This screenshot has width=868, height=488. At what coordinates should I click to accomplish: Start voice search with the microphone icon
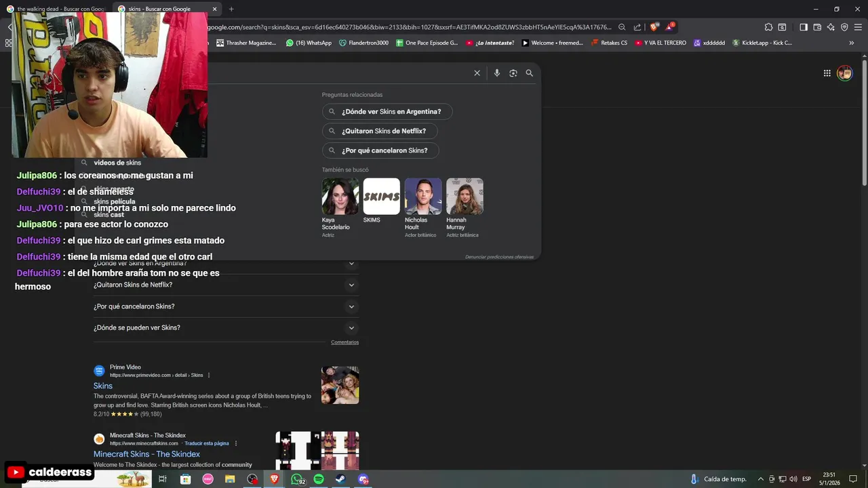[x=496, y=73]
